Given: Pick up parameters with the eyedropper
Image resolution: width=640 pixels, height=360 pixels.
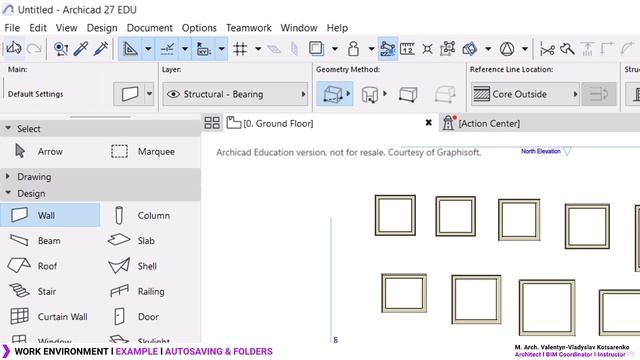Looking at the screenshot, I should click(x=81, y=49).
